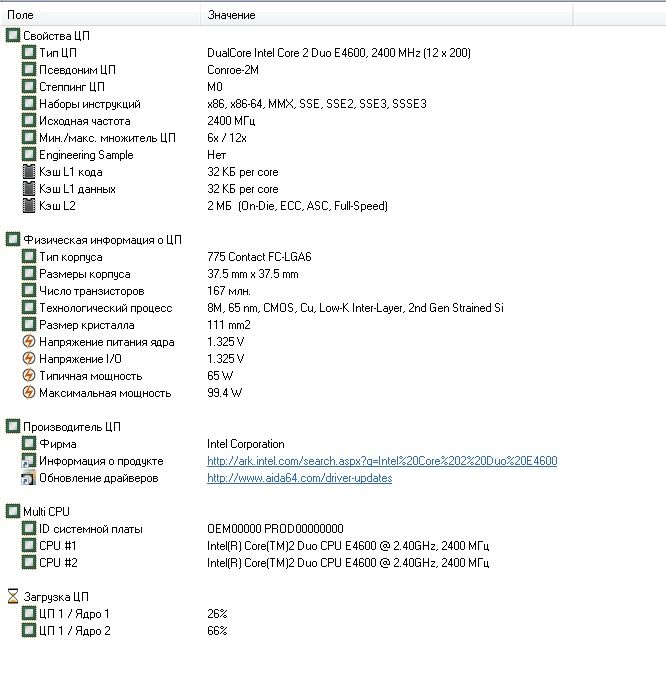This screenshot has height=679, width=666.
Task: Click the memory chip icon for Кэш L1 кода
Action: point(29,171)
